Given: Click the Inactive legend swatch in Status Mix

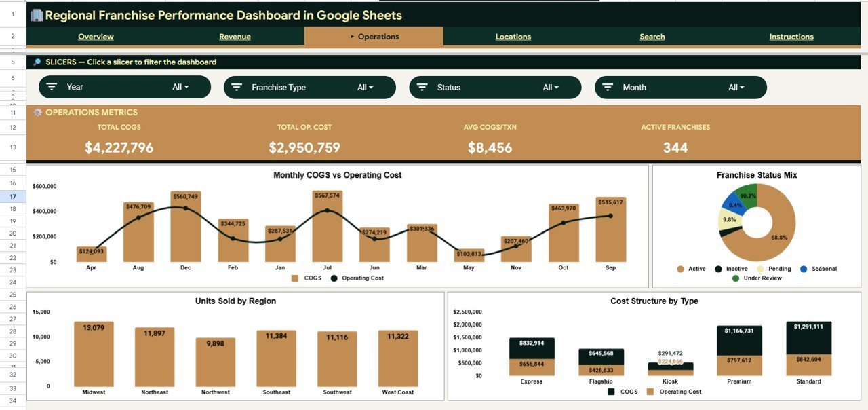Looking at the screenshot, I should (x=718, y=269).
